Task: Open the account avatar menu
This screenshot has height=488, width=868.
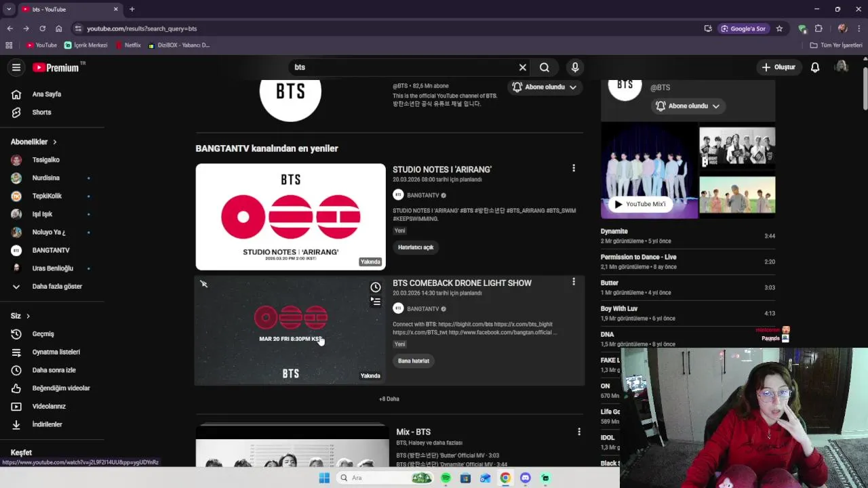Action: tap(842, 67)
